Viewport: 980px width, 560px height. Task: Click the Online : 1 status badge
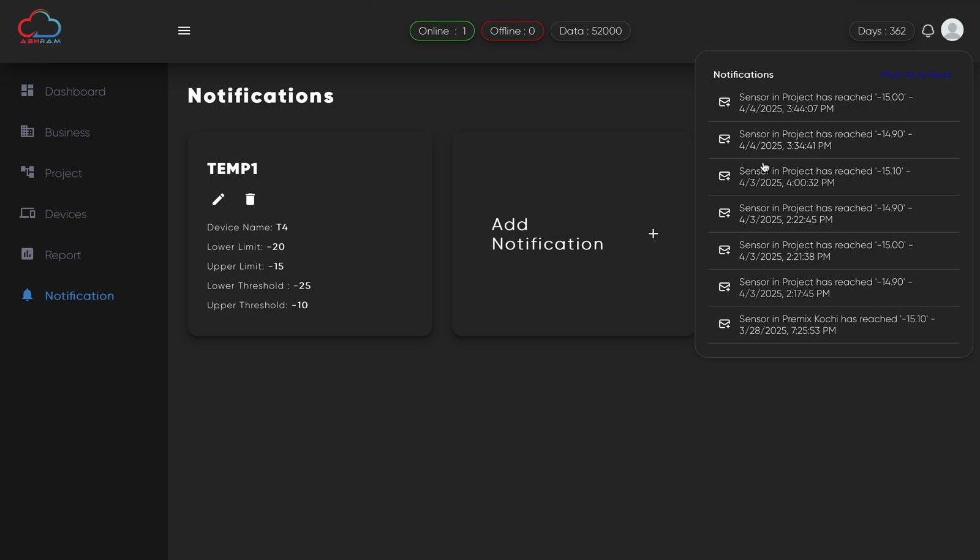[442, 31]
